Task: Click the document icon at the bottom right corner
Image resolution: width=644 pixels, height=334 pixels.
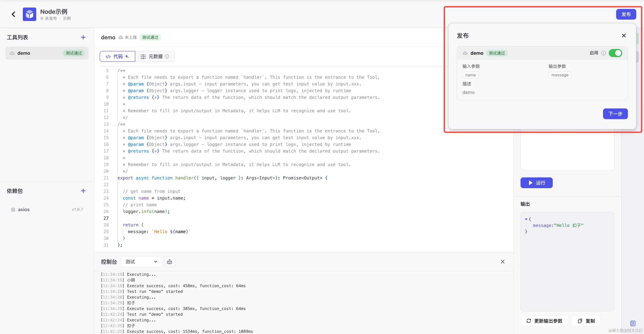Action: (633, 323)
